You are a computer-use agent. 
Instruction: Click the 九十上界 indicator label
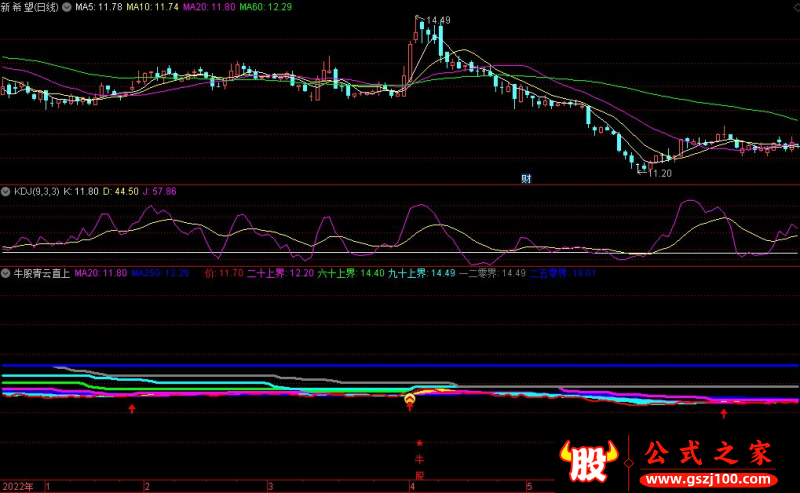click(412, 272)
